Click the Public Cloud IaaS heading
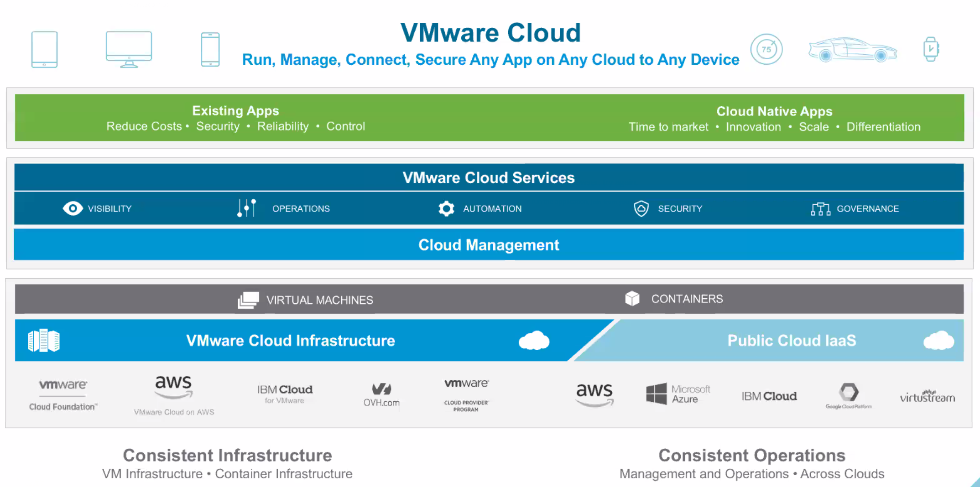The height and width of the screenshot is (487, 980). pos(792,341)
